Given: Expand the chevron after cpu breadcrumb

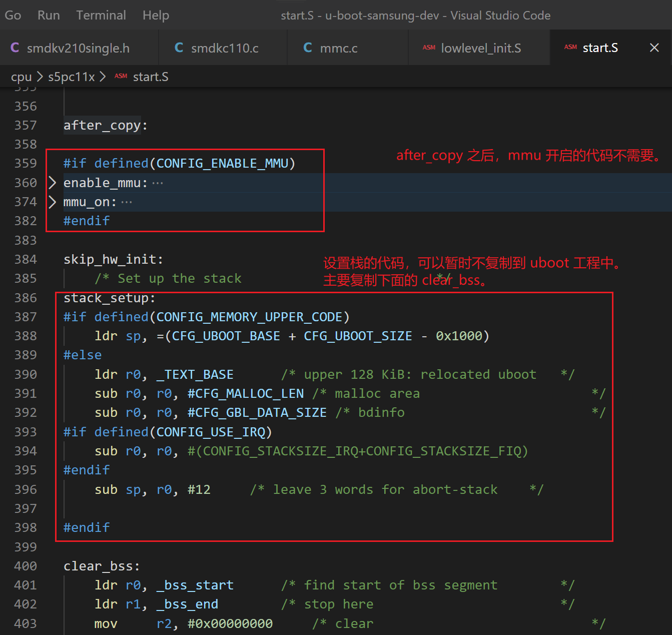Looking at the screenshot, I should coord(40,77).
